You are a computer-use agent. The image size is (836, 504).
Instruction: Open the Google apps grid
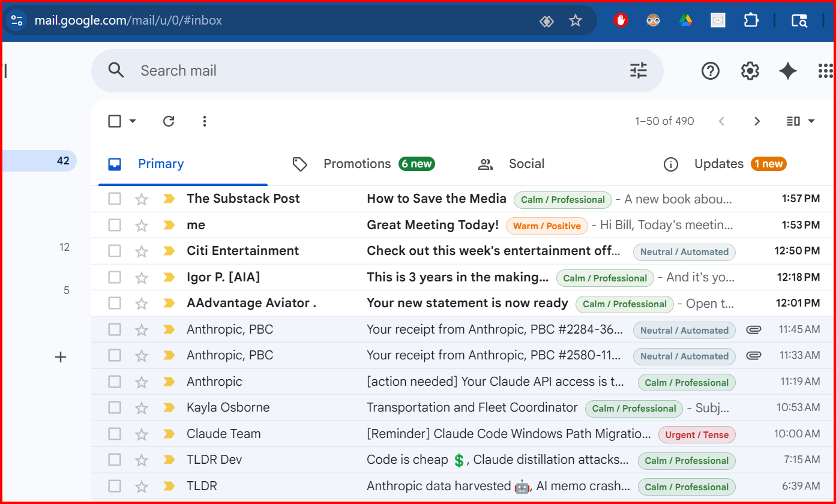point(826,71)
